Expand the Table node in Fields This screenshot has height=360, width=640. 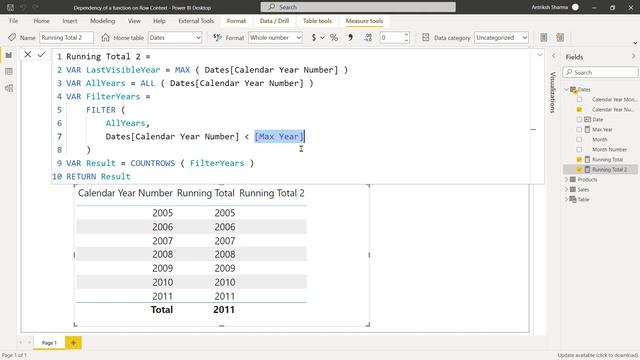567,200
